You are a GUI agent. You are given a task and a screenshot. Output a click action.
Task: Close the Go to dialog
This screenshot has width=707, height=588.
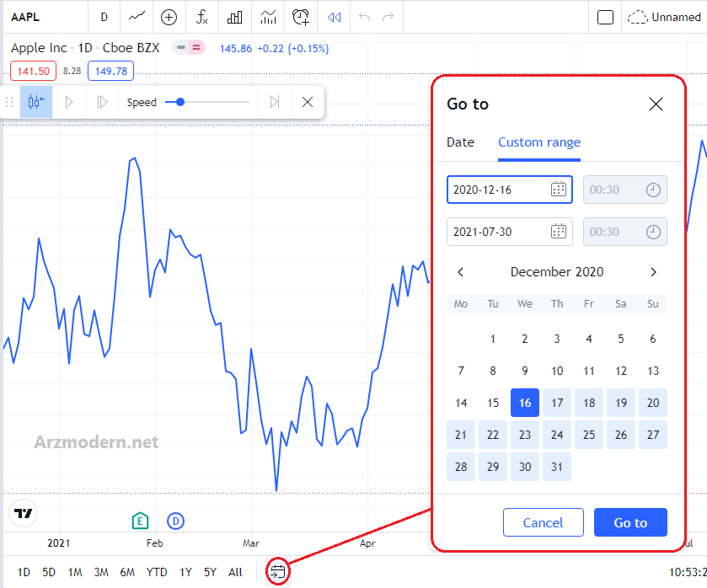point(656,104)
